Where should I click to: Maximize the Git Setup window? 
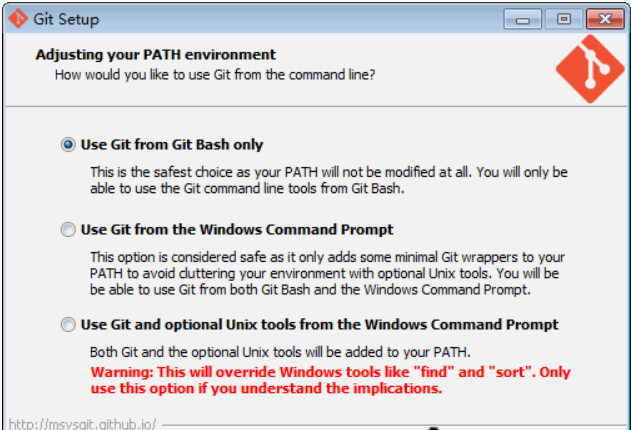tap(563, 18)
